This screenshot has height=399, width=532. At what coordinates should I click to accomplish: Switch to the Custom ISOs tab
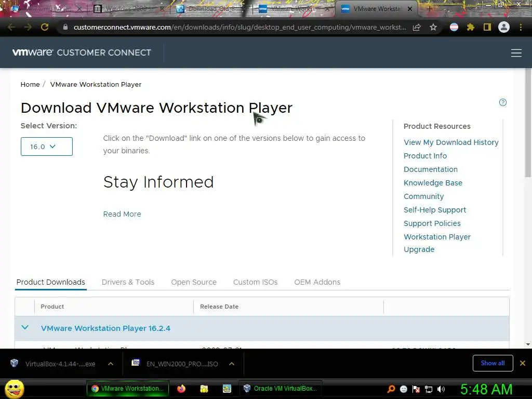coord(255,282)
